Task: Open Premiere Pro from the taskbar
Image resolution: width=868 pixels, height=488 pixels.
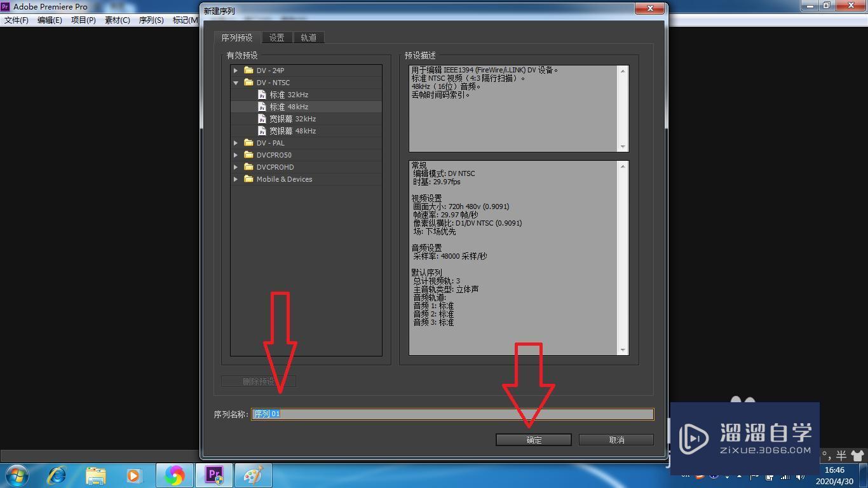Action: [214, 475]
